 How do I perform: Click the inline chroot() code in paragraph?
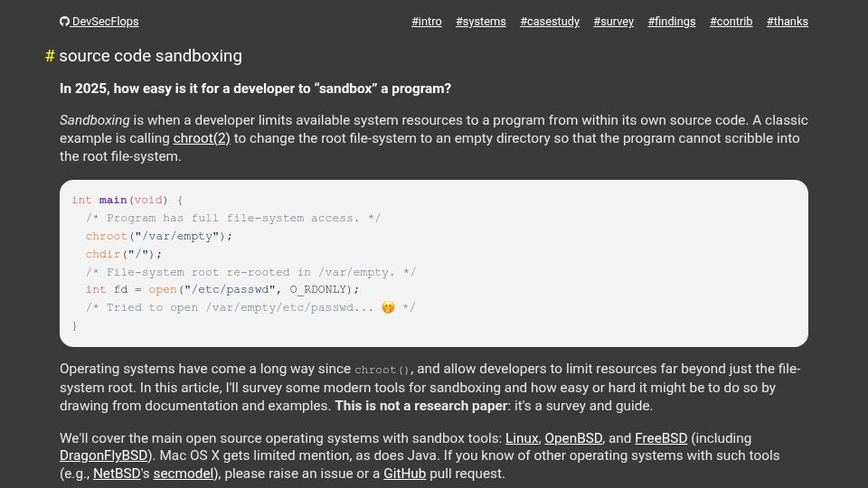pyautogui.click(x=382, y=370)
